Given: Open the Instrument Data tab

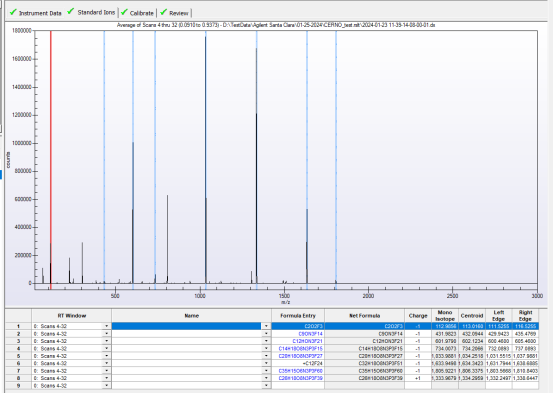Looking at the screenshot, I should (40, 13).
